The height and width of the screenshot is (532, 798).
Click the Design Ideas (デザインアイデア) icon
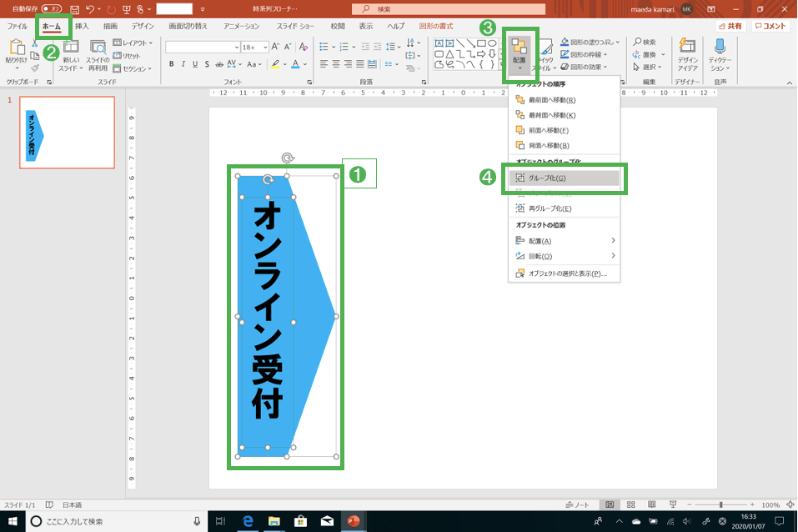click(x=688, y=47)
